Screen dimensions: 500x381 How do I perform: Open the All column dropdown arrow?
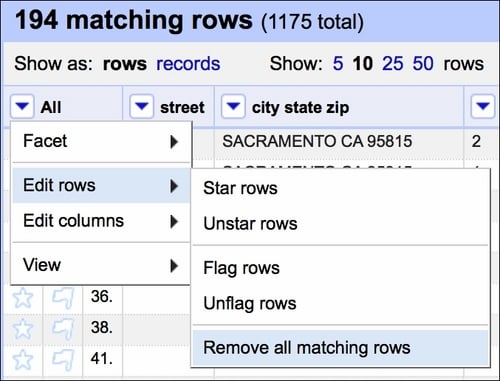tap(22, 106)
